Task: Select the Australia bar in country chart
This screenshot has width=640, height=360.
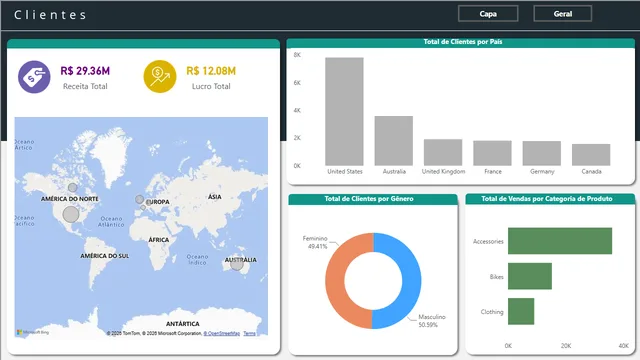Action: [x=394, y=141]
